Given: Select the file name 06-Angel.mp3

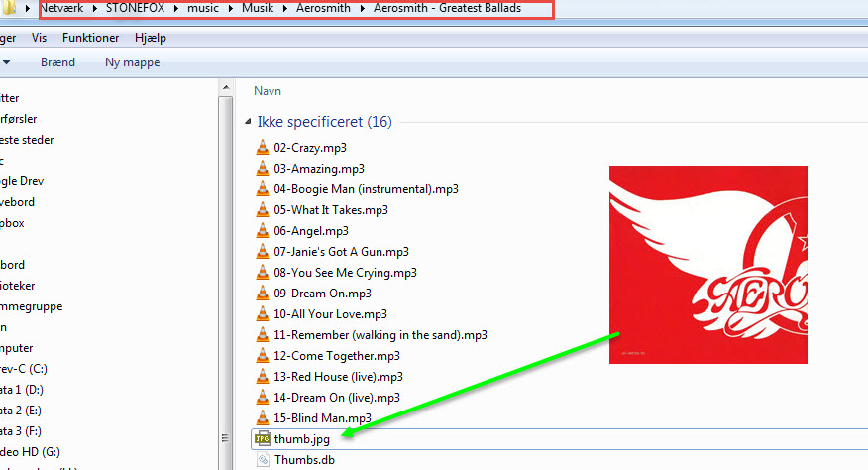Looking at the screenshot, I should coord(311,231).
